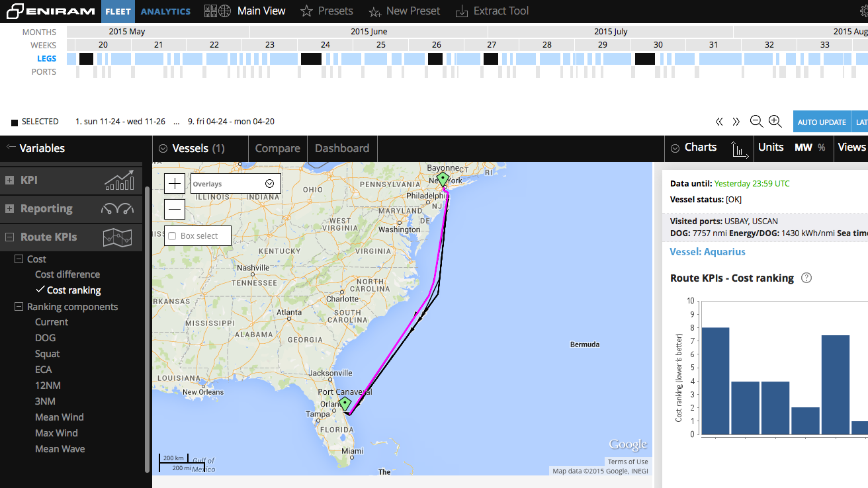This screenshot has height=488, width=868.
Task: Enable the Box select checkbox
Action: 172,235
